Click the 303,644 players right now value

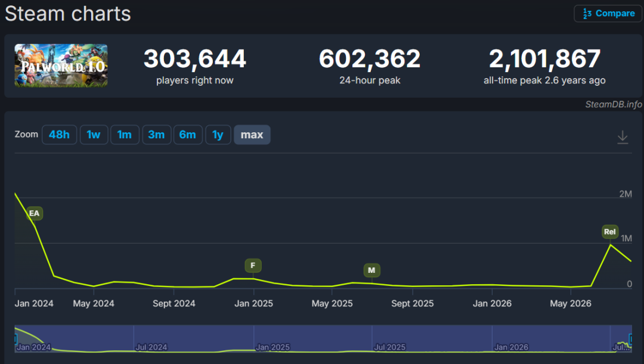(x=194, y=59)
